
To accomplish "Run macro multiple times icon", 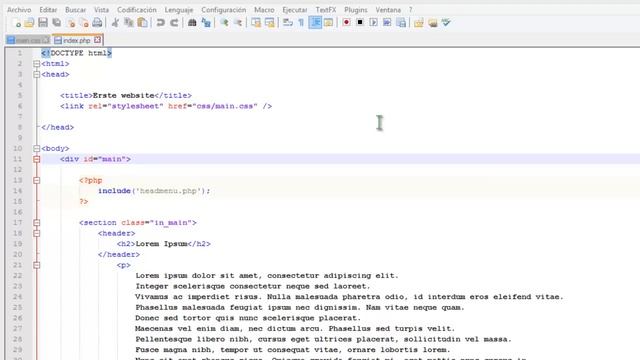I will (x=387, y=22).
